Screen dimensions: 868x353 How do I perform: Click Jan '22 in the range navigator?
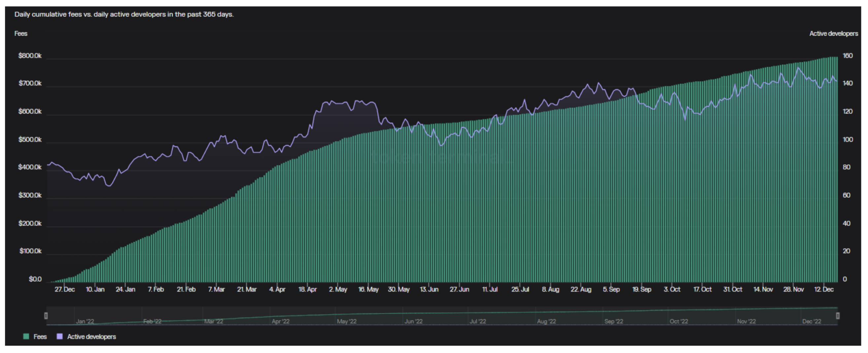click(x=85, y=321)
